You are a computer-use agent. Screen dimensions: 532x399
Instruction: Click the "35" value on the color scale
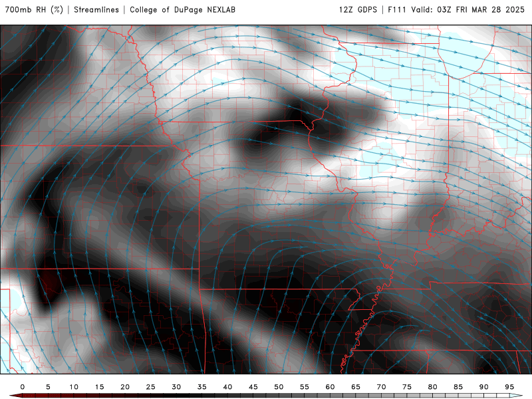click(202, 387)
